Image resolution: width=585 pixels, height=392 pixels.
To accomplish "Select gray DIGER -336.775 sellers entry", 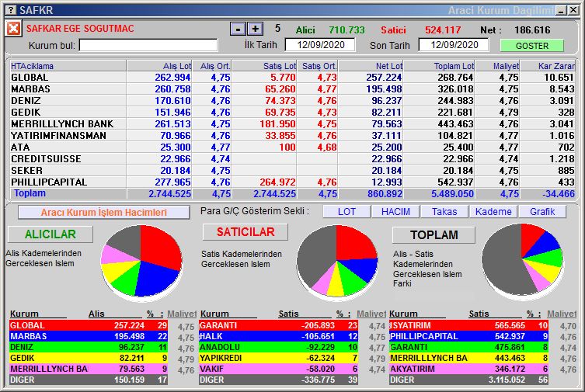I will [x=279, y=380].
